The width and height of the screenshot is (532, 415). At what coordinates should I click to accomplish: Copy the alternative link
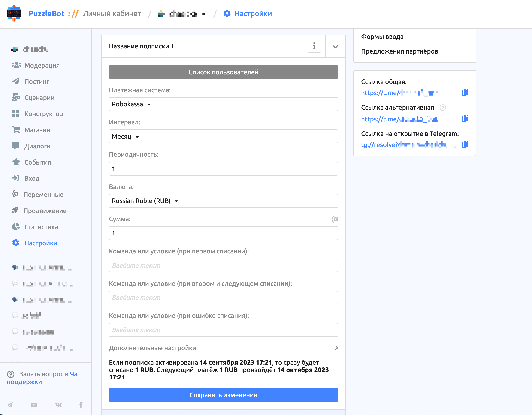point(465,119)
